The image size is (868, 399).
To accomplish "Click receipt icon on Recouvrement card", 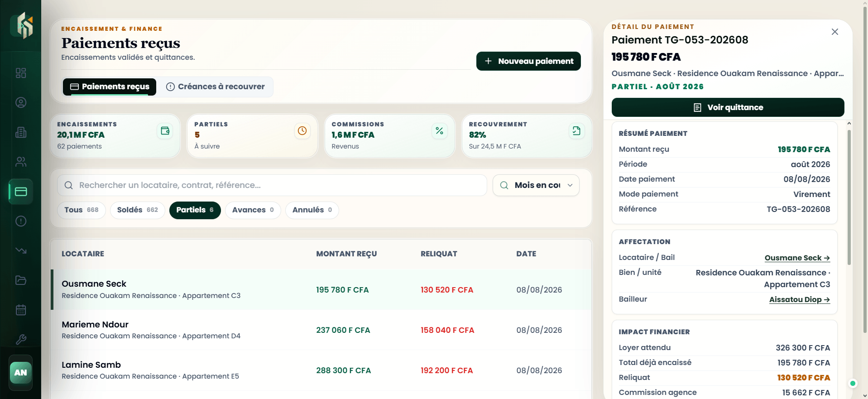I will pos(576,131).
